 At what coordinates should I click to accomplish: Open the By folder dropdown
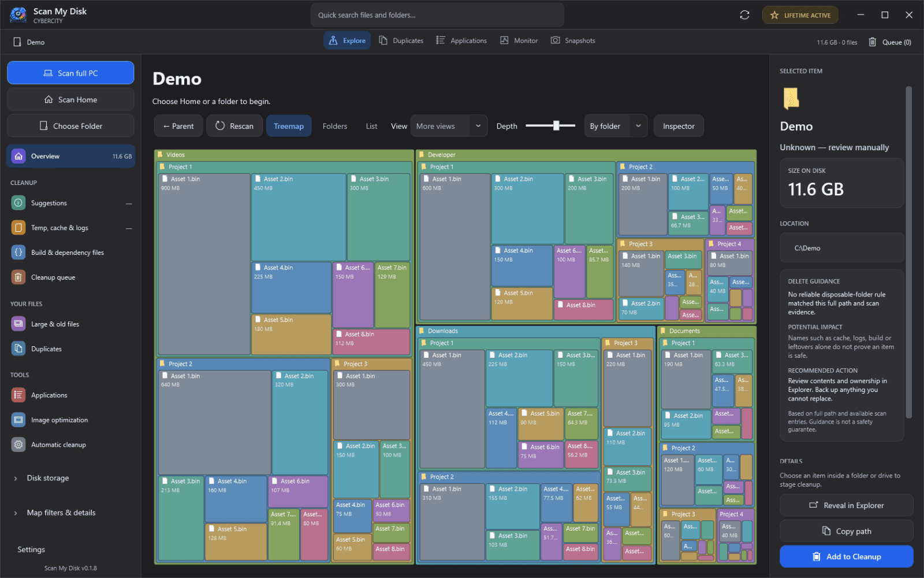coord(616,126)
